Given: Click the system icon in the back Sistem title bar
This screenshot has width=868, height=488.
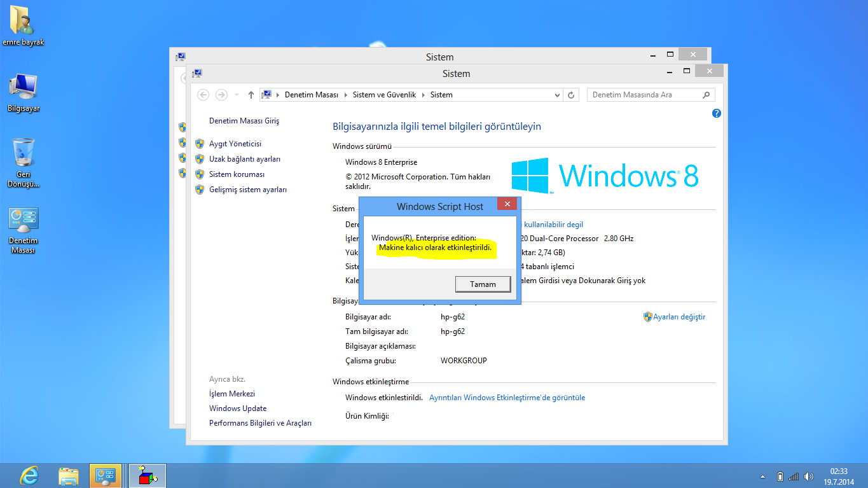Looking at the screenshot, I should (x=181, y=57).
